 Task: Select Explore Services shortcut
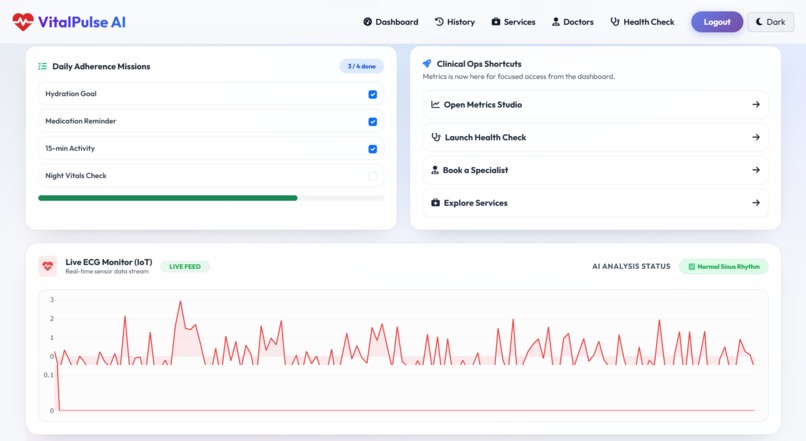[x=595, y=203]
